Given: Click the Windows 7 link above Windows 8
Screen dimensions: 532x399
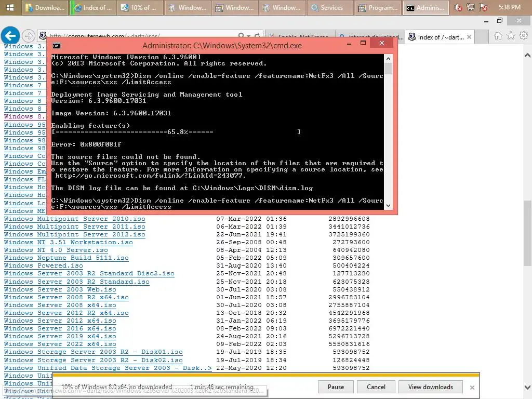Looking at the screenshot, I should tap(23, 93).
